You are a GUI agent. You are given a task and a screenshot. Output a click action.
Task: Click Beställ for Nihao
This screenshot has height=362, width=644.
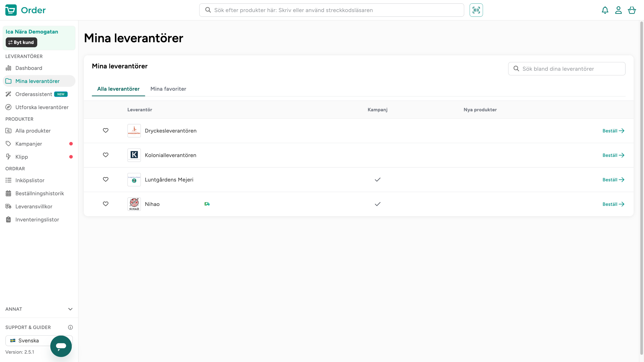pos(613,204)
